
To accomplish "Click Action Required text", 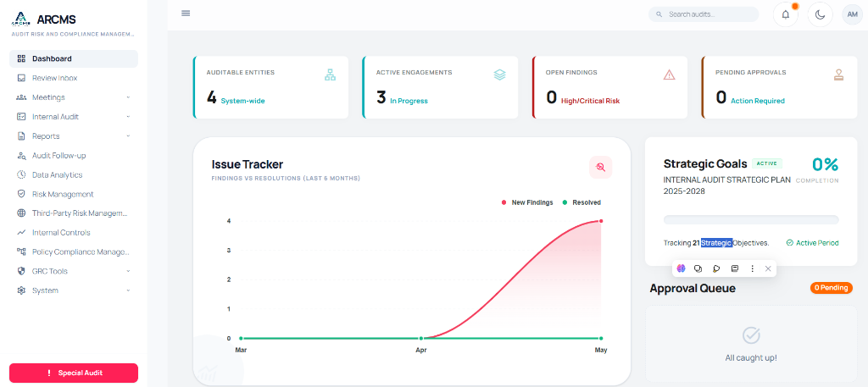I will (x=758, y=101).
